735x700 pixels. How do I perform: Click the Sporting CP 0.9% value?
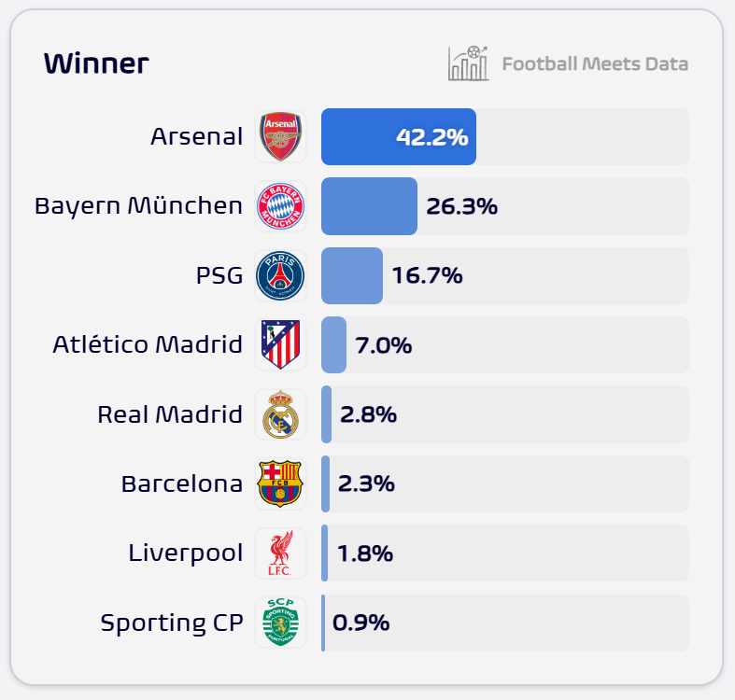[x=361, y=623]
